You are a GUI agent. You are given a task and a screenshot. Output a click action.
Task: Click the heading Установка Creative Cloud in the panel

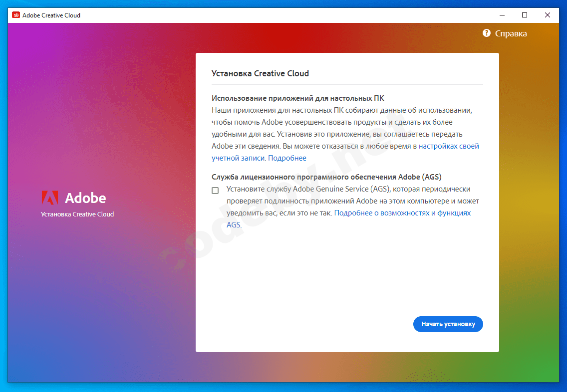pyautogui.click(x=260, y=73)
